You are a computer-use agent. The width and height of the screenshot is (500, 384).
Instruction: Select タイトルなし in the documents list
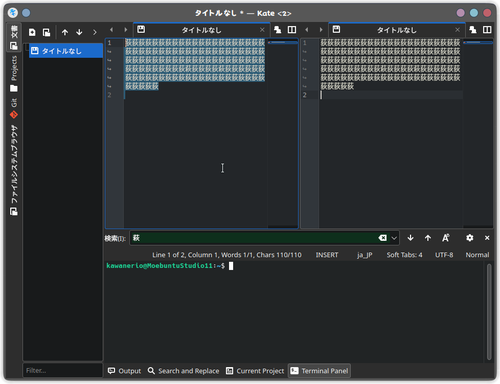pos(66,51)
